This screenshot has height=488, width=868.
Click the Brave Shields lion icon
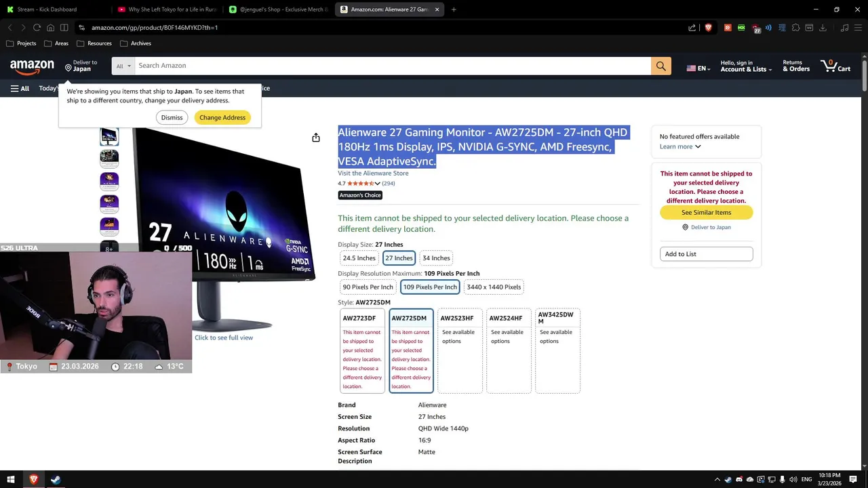pos(708,28)
